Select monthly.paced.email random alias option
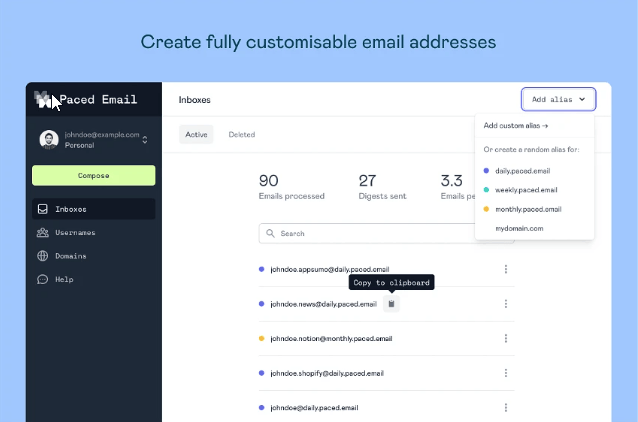Viewport: 638px width, 422px height. (x=522, y=209)
